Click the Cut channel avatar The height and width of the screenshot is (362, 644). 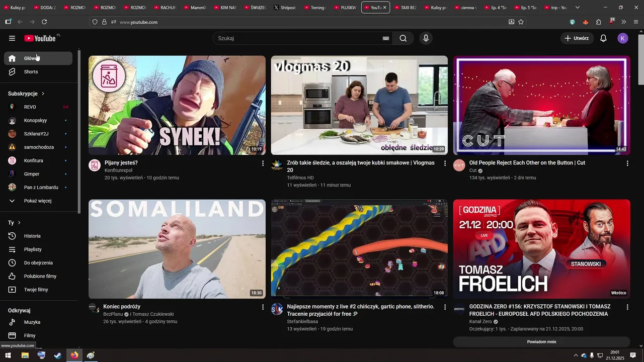click(459, 165)
